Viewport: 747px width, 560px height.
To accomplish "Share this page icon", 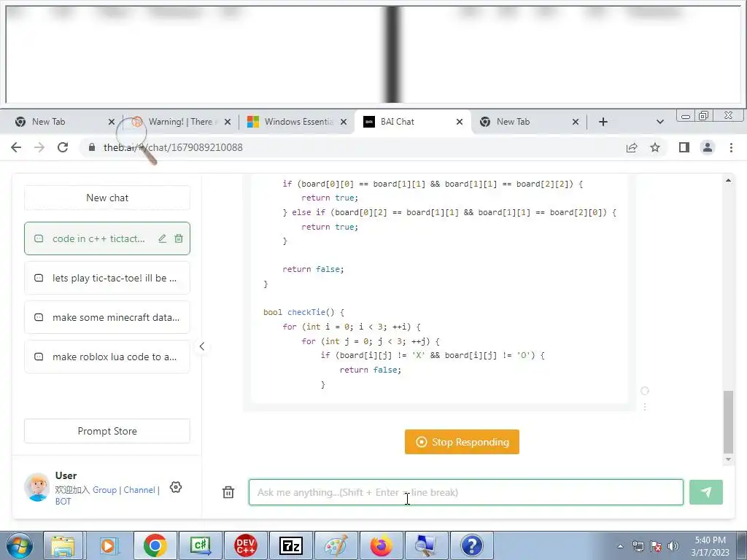I will point(632,147).
